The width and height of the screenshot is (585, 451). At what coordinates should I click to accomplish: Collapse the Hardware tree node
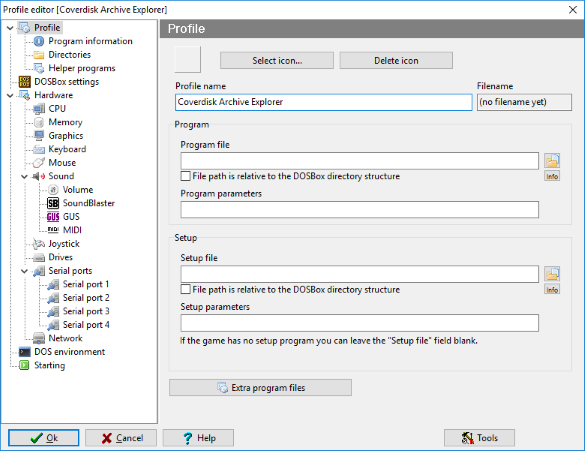[x=10, y=95]
